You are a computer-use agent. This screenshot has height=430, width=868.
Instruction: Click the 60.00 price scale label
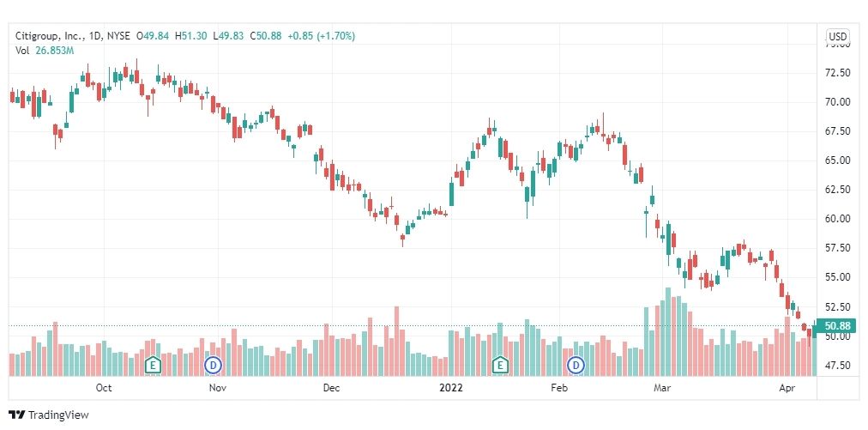coord(837,218)
